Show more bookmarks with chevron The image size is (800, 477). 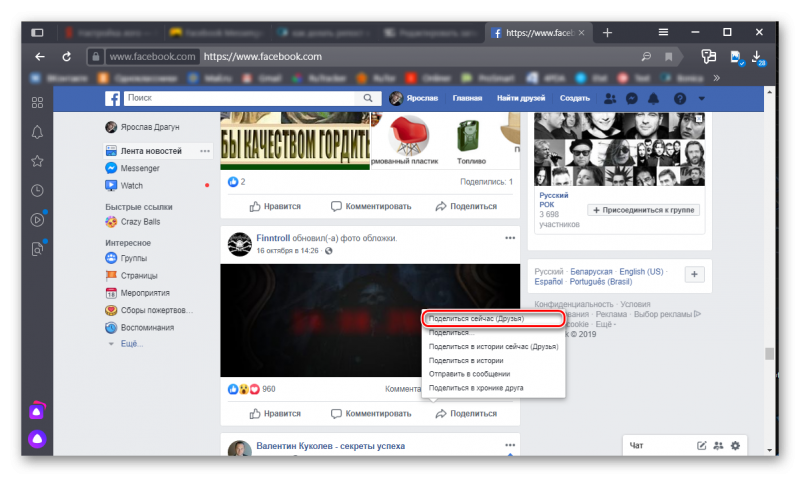[x=716, y=78]
